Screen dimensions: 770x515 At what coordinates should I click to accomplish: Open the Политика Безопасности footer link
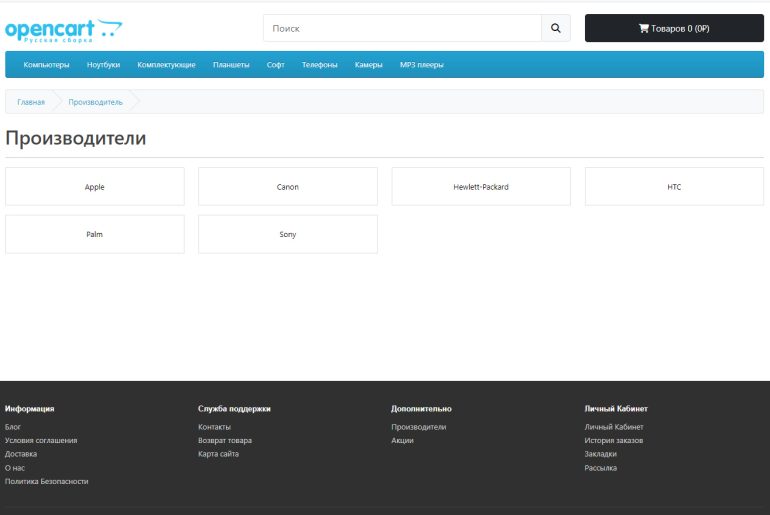[46, 481]
